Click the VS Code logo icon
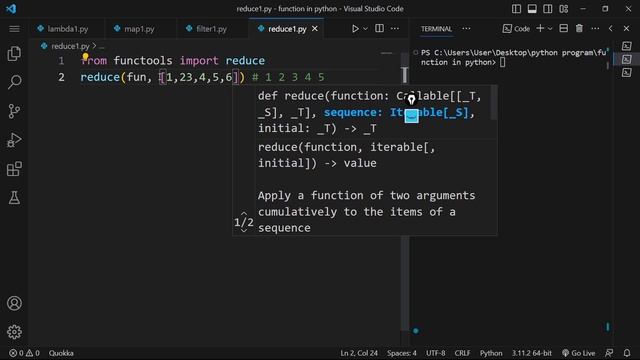Image resolution: width=640 pixels, height=360 pixels. click(11, 9)
